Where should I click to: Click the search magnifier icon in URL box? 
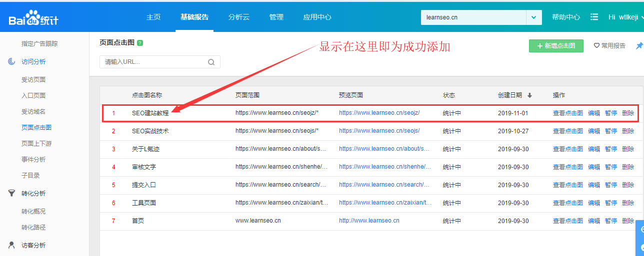tap(211, 62)
